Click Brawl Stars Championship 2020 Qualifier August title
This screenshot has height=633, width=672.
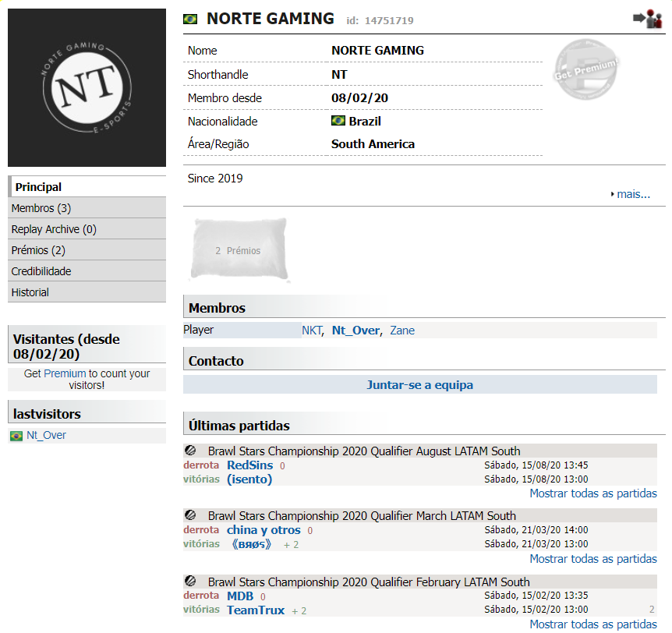pyautogui.click(x=364, y=451)
